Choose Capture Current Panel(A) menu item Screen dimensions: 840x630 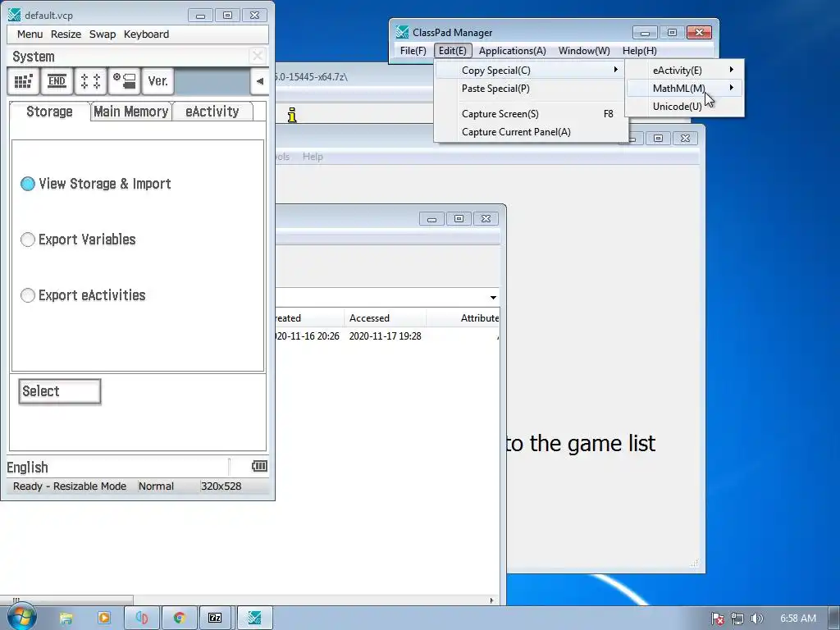[531, 132]
